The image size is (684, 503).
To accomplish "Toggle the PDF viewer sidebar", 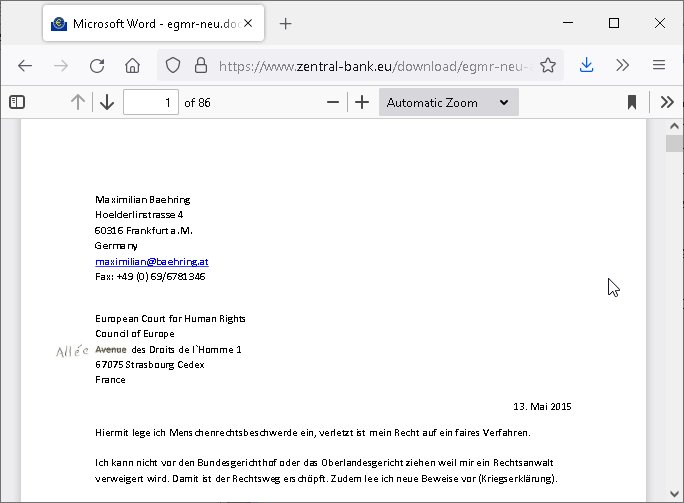I will pos(17,103).
